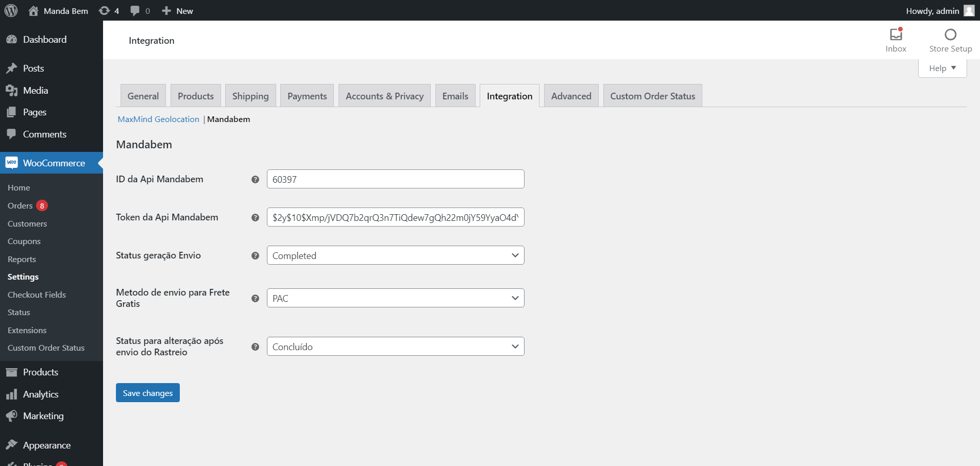
Task: Open the Status submenu item
Action: coord(19,312)
